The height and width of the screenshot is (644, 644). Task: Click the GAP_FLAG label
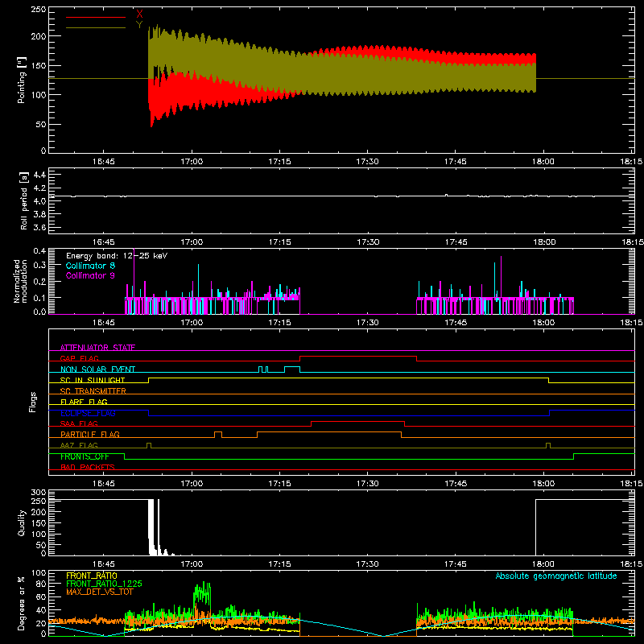(x=79, y=358)
